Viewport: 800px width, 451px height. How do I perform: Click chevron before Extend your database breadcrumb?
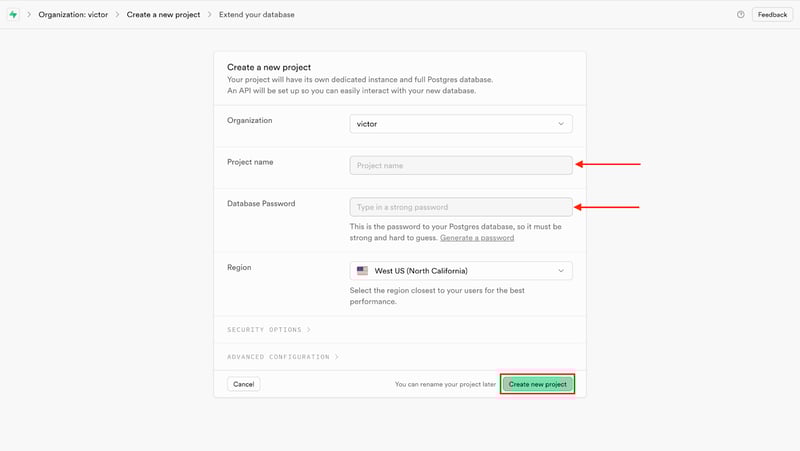coord(210,14)
